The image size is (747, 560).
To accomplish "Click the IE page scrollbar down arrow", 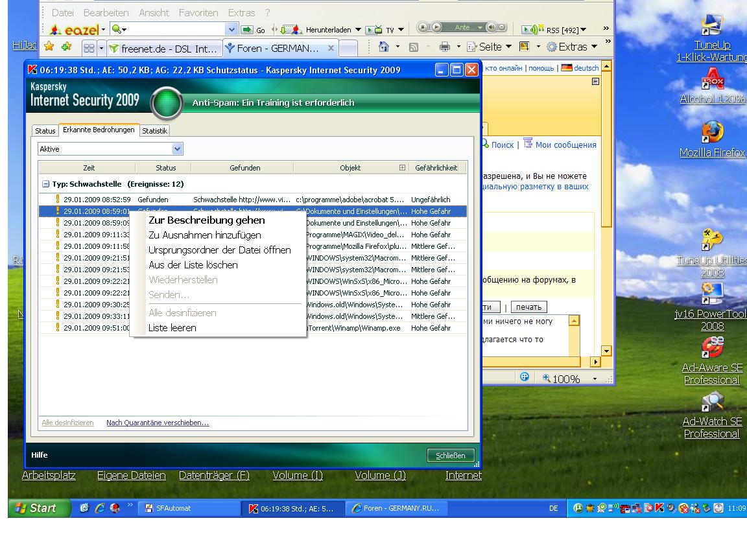I will [x=606, y=351].
